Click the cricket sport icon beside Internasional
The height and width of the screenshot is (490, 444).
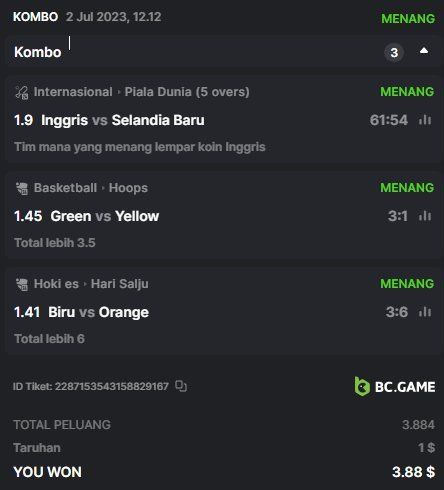click(22, 92)
